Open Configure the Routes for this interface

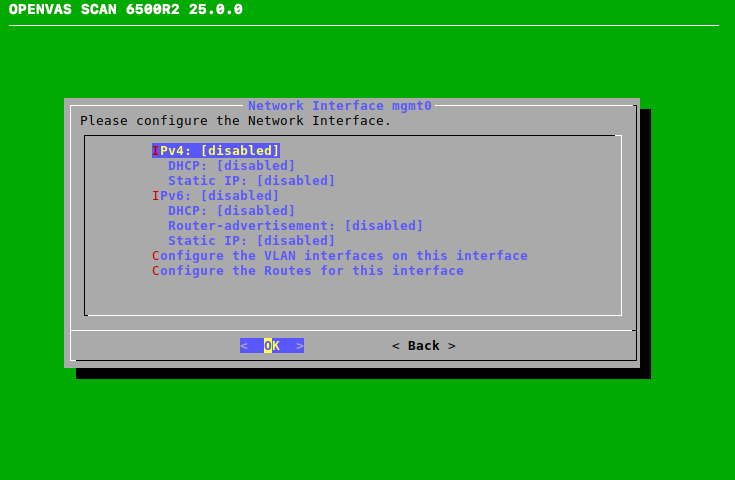[308, 271]
